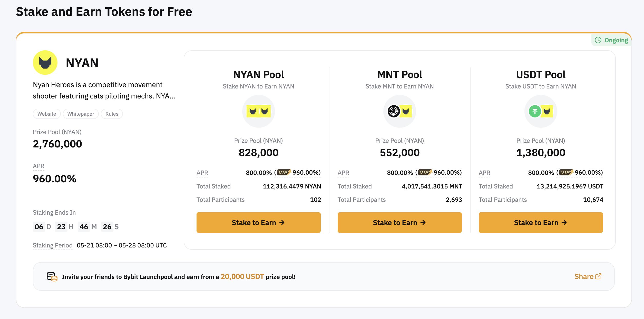Viewport: 644px width, 319px height.
Task: Open the NYAN Website link
Action: (x=47, y=114)
